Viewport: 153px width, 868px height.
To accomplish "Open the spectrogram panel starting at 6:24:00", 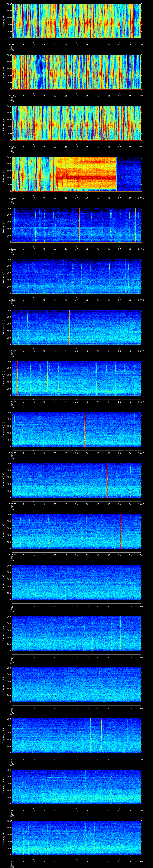I will click(x=77, y=429).
